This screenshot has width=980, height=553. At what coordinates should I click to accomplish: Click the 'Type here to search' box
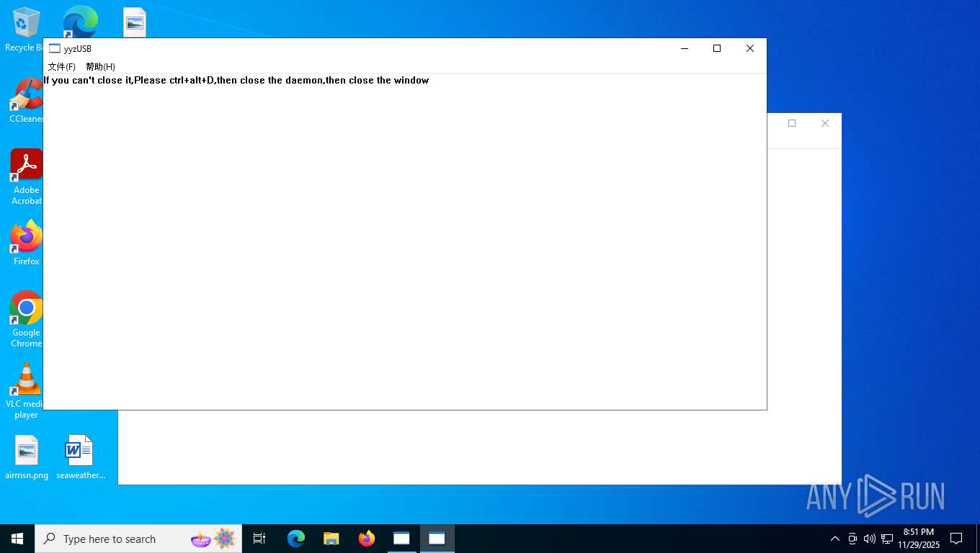138,539
